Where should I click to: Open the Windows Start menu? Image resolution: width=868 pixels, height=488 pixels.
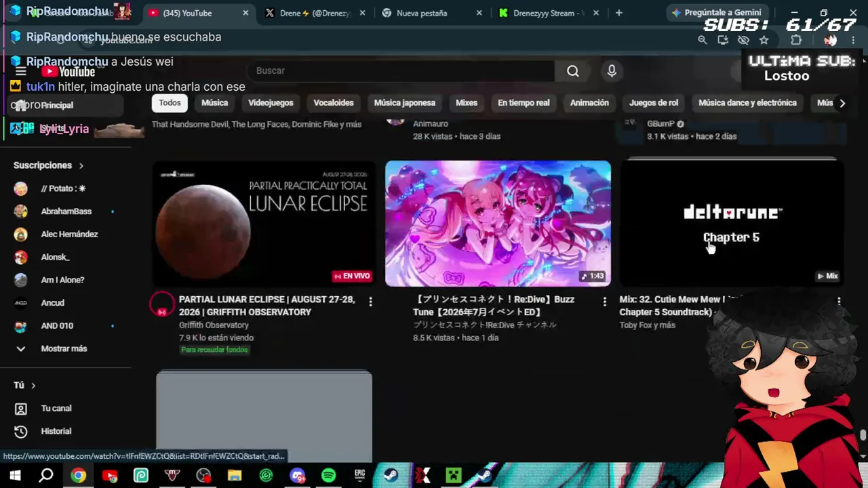(15, 476)
